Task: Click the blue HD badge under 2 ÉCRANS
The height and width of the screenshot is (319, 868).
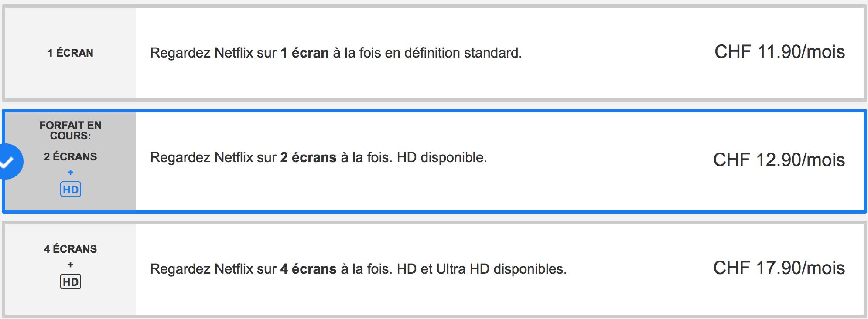Action: click(x=71, y=190)
